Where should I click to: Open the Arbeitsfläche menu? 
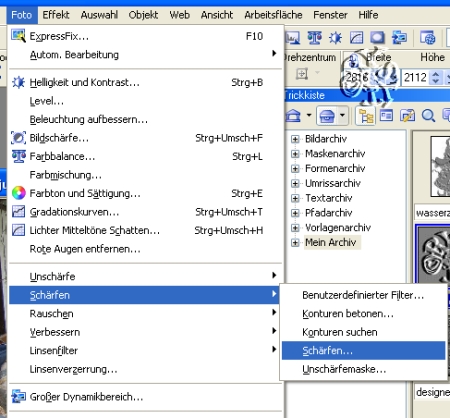pos(273,15)
